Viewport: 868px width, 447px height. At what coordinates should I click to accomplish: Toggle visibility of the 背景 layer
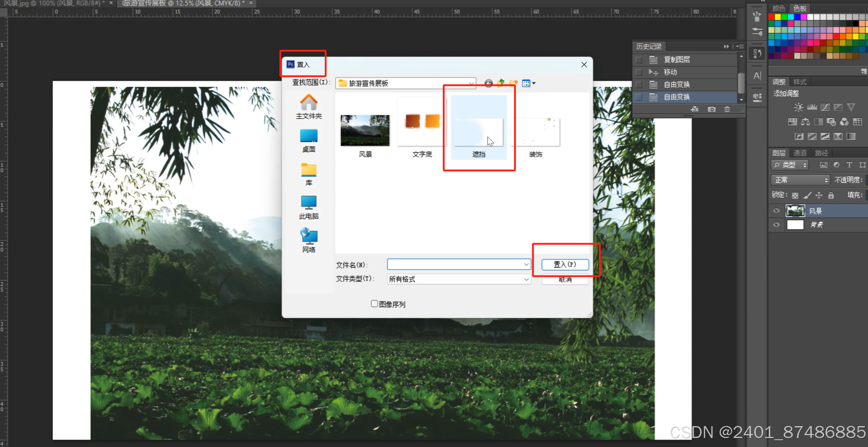pyautogui.click(x=776, y=225)
